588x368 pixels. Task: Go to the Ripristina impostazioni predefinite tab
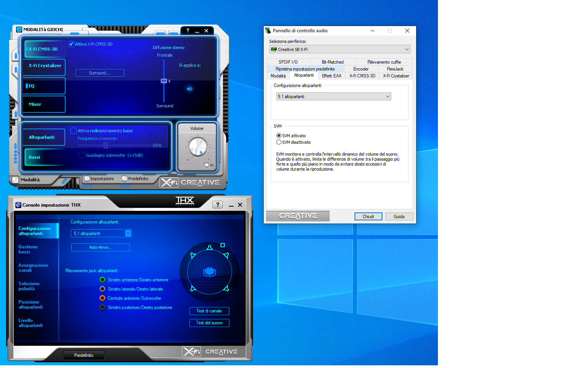[x=305, y=69]
